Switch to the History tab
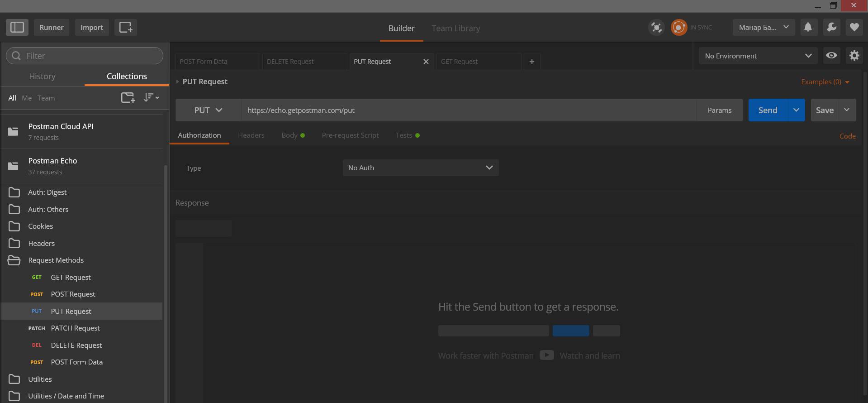 42,76
